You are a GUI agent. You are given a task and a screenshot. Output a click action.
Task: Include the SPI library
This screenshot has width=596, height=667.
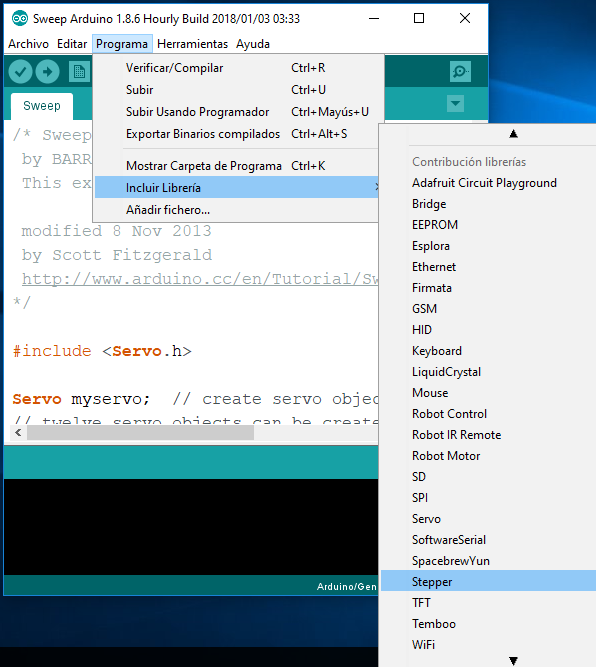(x=488, y=498)
